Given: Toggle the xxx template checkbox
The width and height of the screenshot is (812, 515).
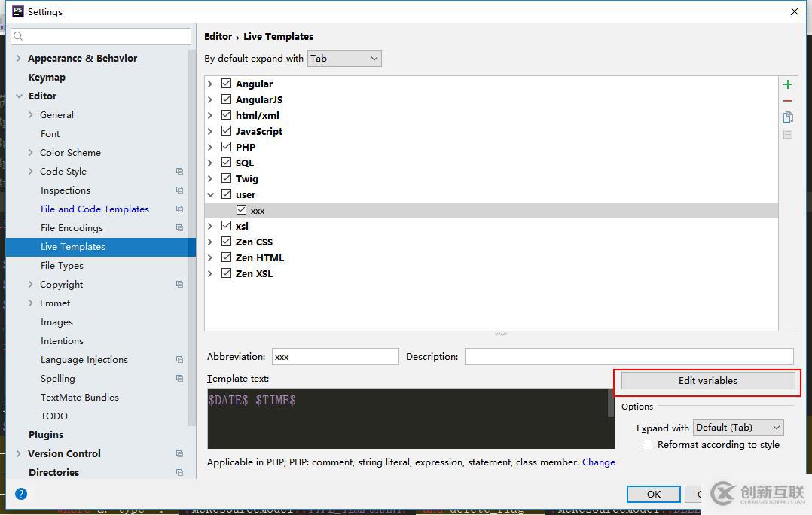Looking at the screenshot, I should (241, 210).
